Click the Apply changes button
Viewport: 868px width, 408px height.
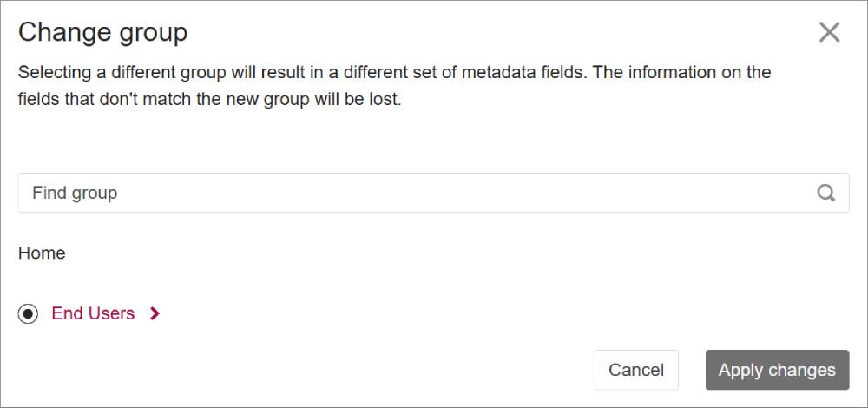pos(777,370)
